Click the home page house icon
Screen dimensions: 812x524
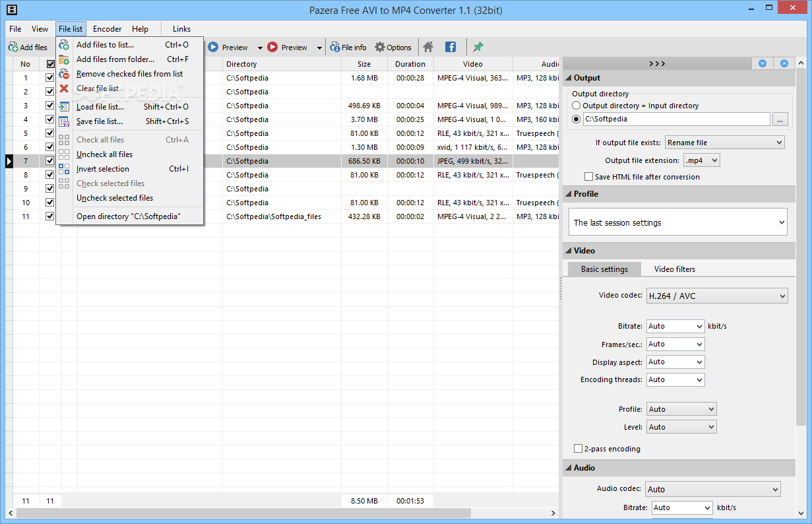coord(428,47)
